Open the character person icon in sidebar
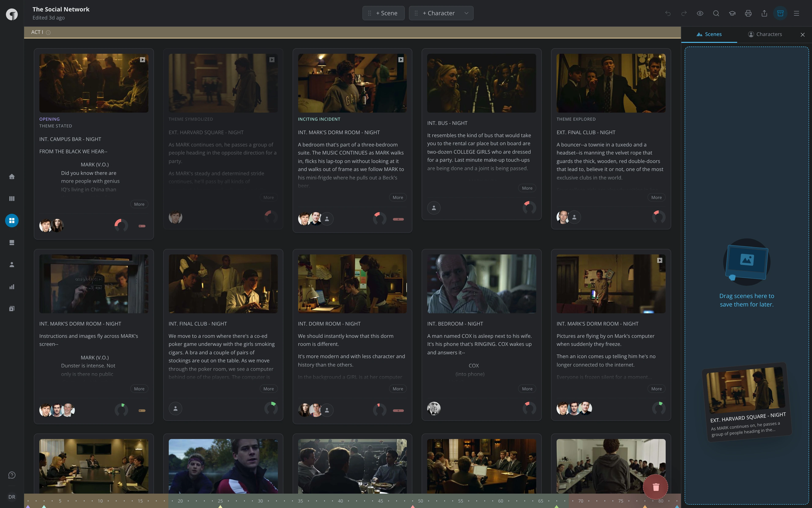Viewport: 812px width, 508px height. (x=12, y=265)
